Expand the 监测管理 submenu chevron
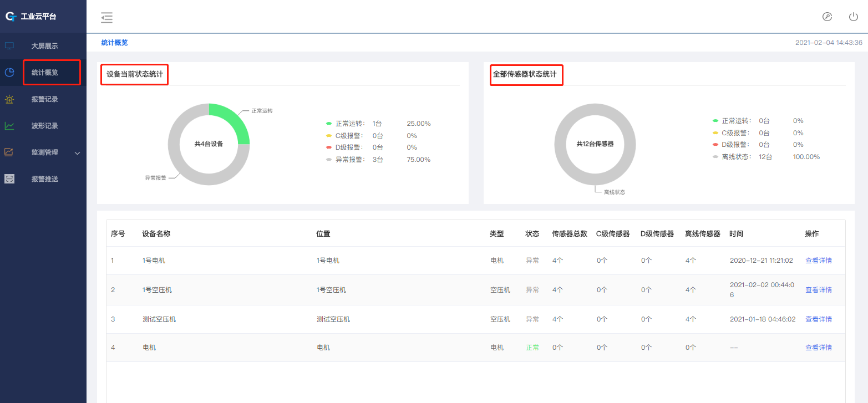 pyautogui.click(x=78, y=153)
